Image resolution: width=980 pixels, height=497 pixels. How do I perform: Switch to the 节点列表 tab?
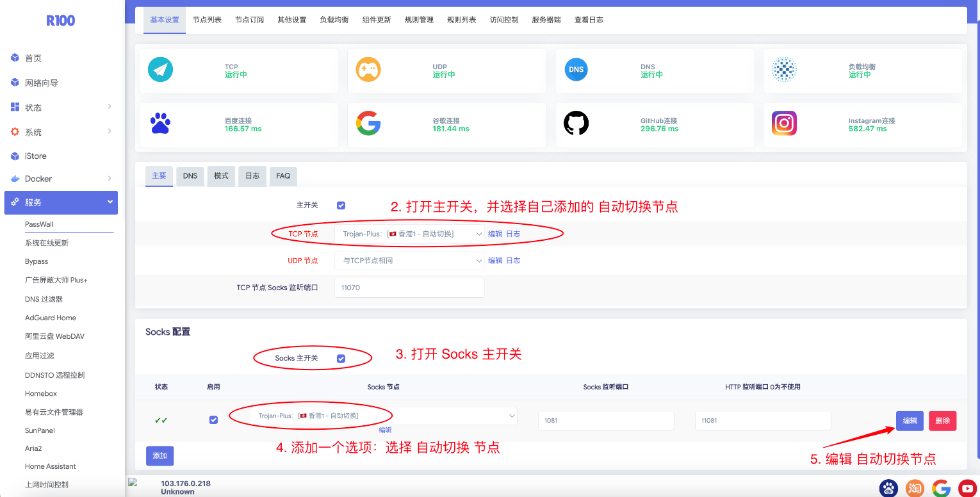coord(207,20)
